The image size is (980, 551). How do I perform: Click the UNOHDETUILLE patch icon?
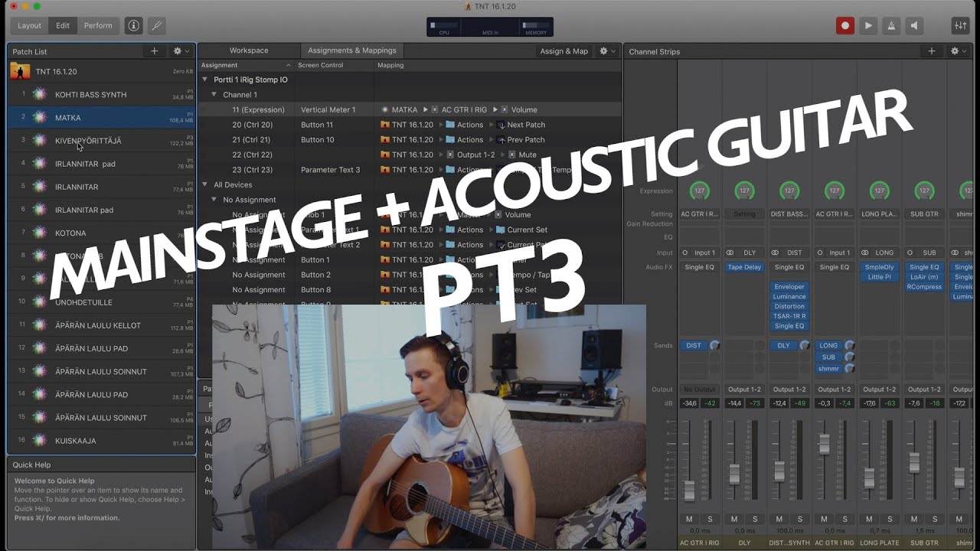coord(40,302)
